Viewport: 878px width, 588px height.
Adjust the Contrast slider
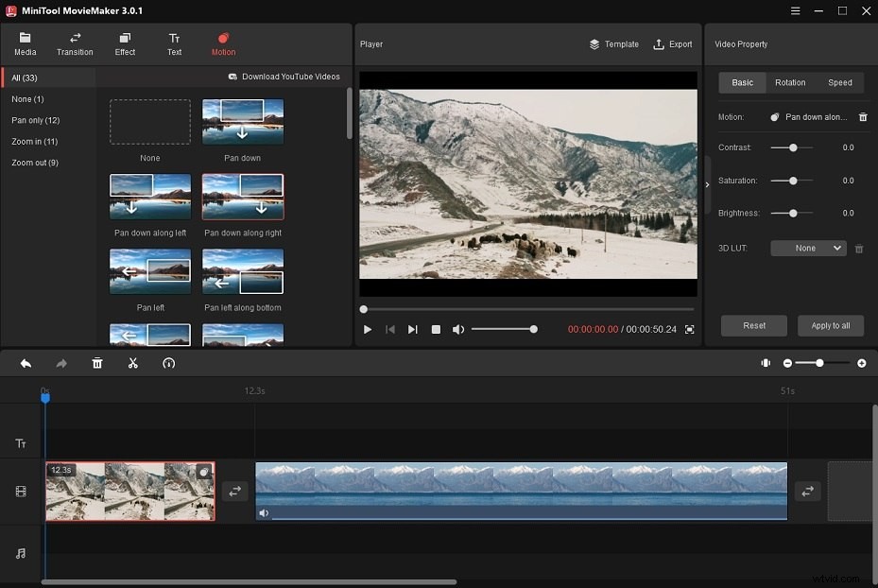coord(791,147)
